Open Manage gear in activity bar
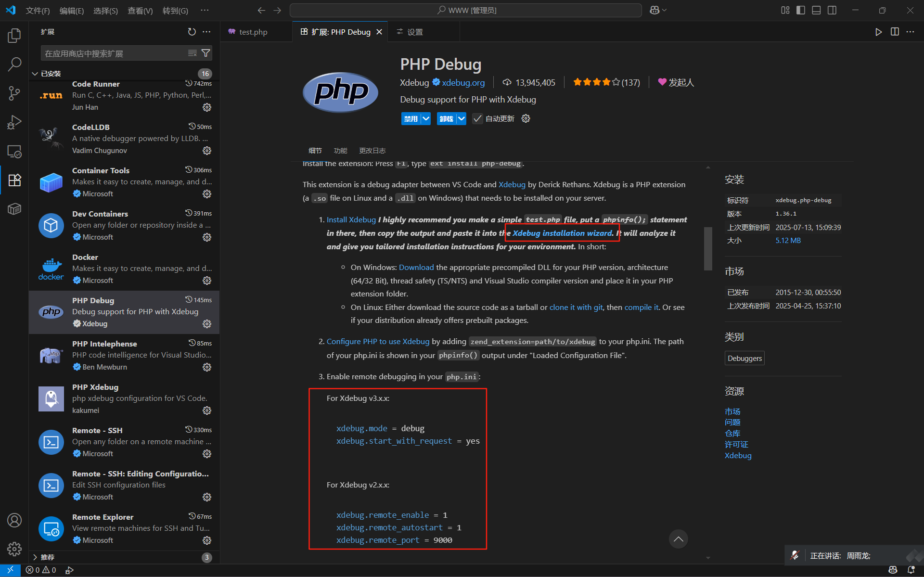Image resolution: width=924 pixels, height=577 pixels. [x=14, y=549]
